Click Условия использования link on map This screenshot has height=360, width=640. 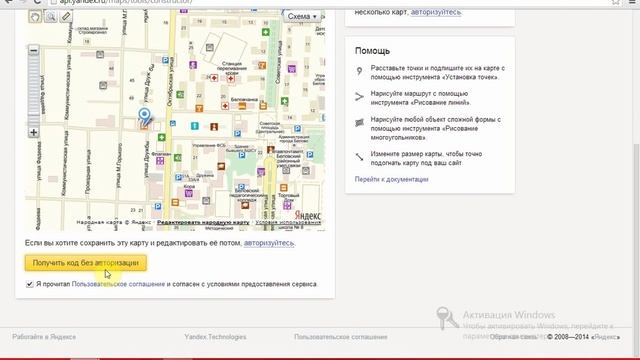click(288, 222)
